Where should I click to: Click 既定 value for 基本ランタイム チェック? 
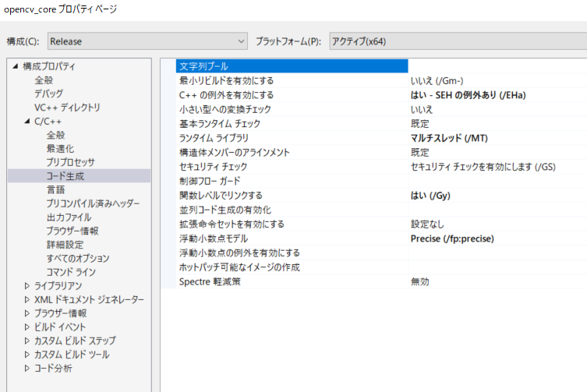coord(419,124)
